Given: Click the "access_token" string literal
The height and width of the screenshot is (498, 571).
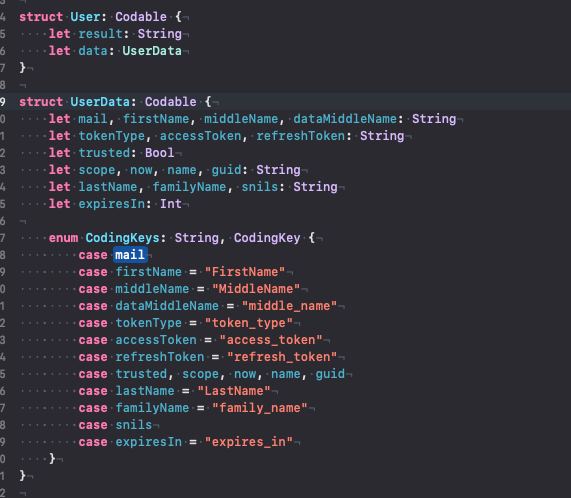Looking at the screenshot, I should pyautogui.click(x=271, y=340).
